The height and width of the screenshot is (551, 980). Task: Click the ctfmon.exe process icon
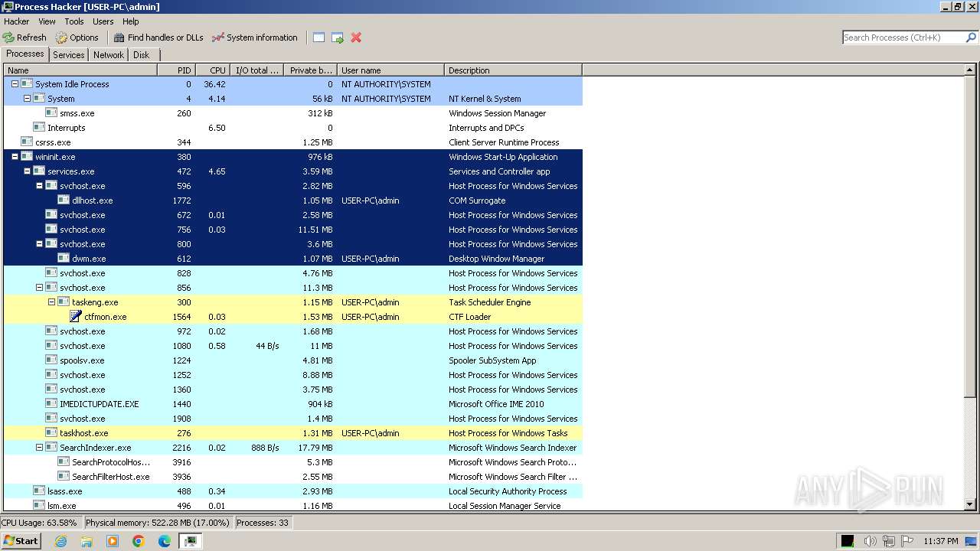click(x=76, y=316)
